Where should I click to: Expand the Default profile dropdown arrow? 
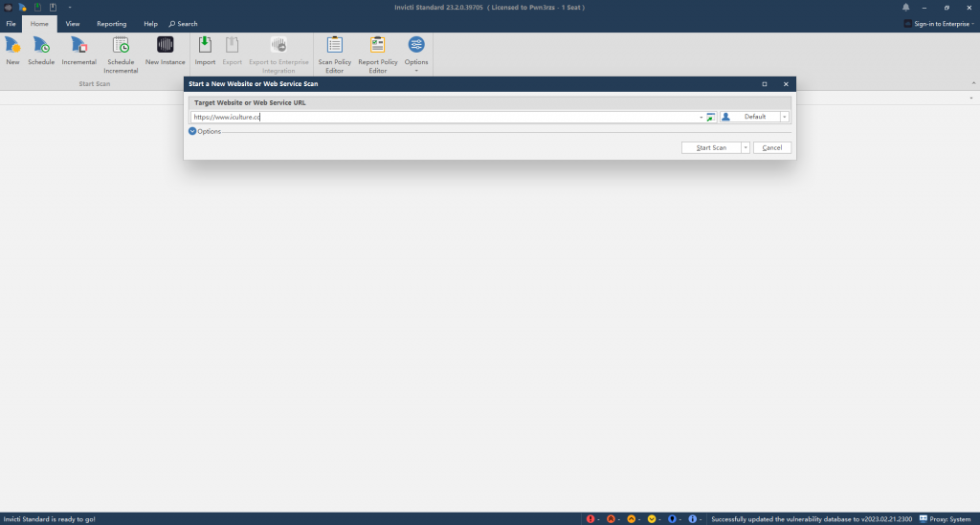pyautogui.click(x=785, y=117)
